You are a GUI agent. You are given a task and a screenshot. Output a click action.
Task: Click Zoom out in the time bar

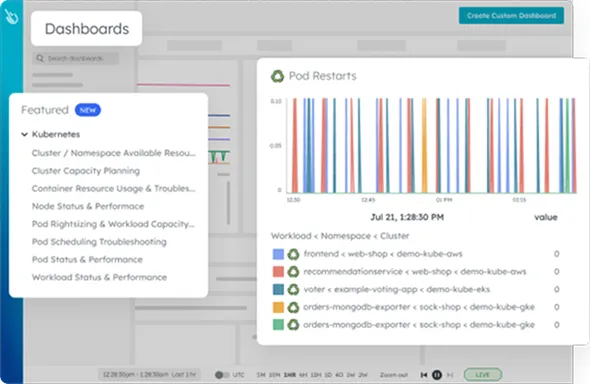pyautogui.click(x=394, y=375)
